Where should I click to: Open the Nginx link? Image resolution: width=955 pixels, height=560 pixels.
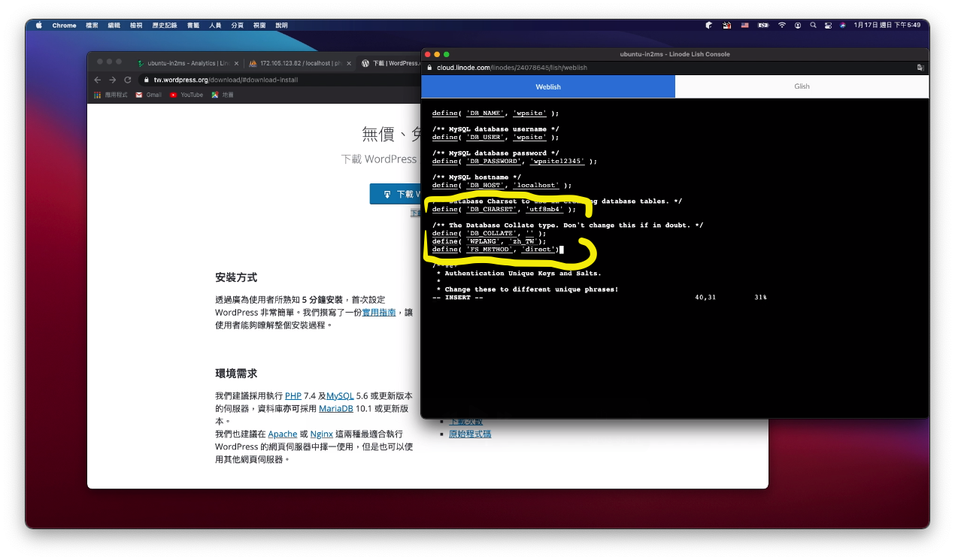pos(322,434)
